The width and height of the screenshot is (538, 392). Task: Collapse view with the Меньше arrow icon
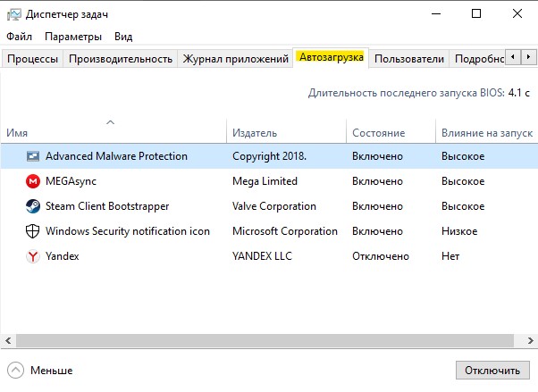15,371
